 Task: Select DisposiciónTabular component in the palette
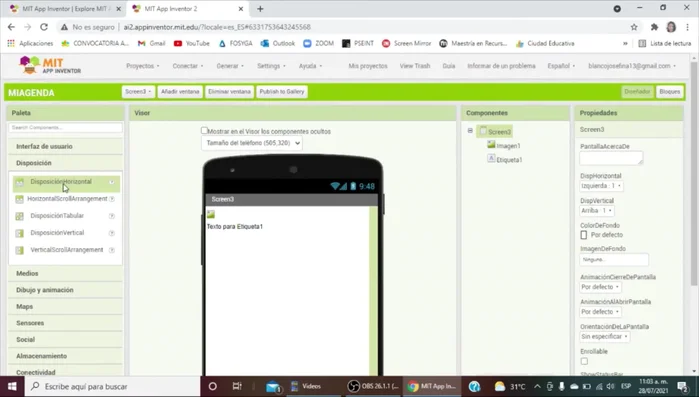point(57,216)
